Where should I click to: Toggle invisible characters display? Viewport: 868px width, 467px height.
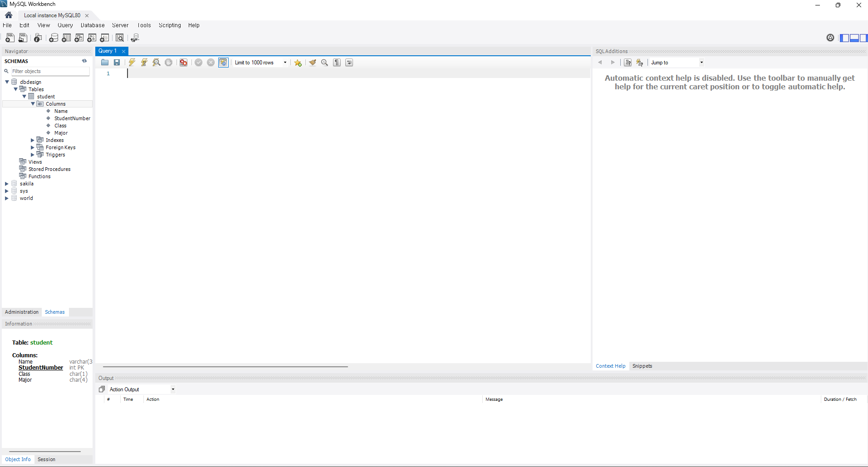click(337, 63)
